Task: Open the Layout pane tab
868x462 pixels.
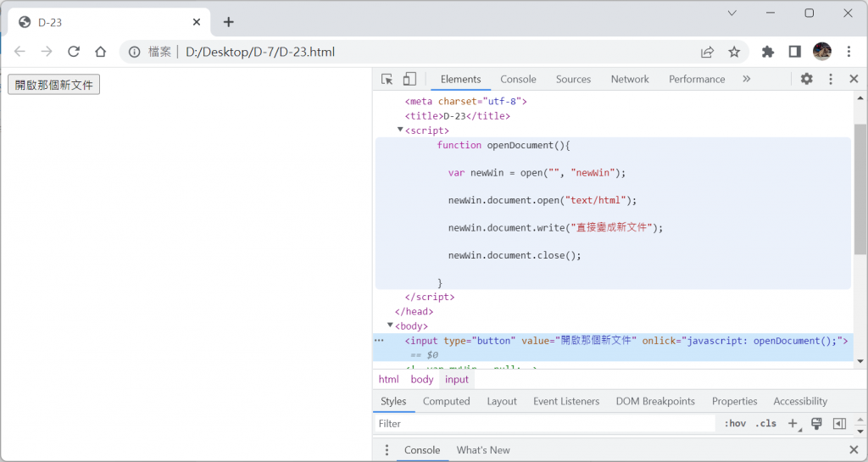Action: point(502,401)
